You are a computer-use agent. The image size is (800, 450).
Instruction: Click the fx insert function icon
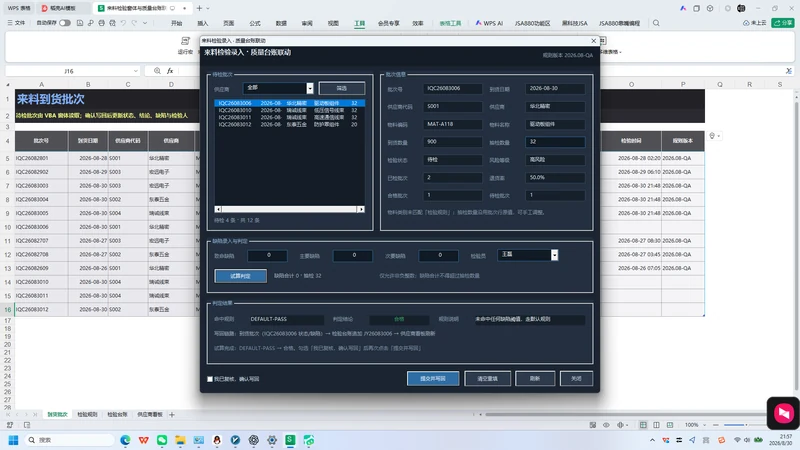coord(170,71)
